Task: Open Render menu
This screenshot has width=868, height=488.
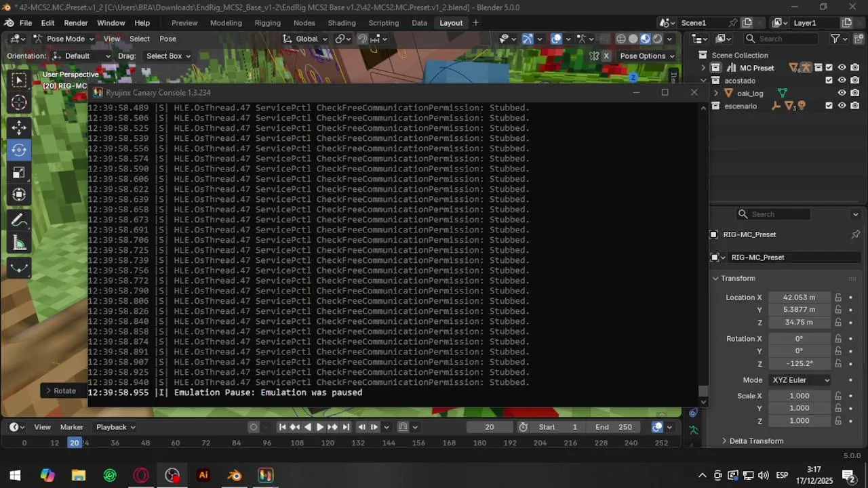Action: (x=76, y=23)
